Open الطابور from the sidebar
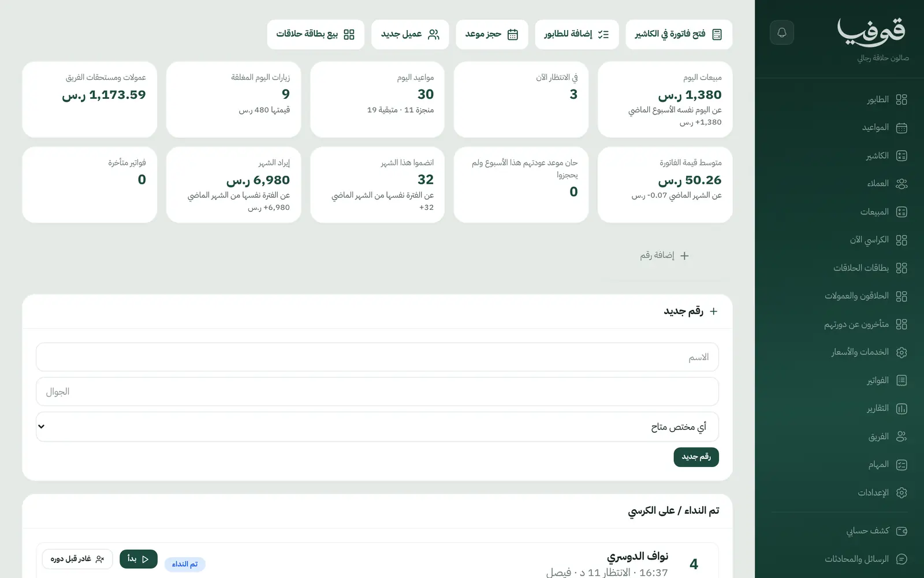The width and height of the screenshot is (924, 578). coord(886,99)
